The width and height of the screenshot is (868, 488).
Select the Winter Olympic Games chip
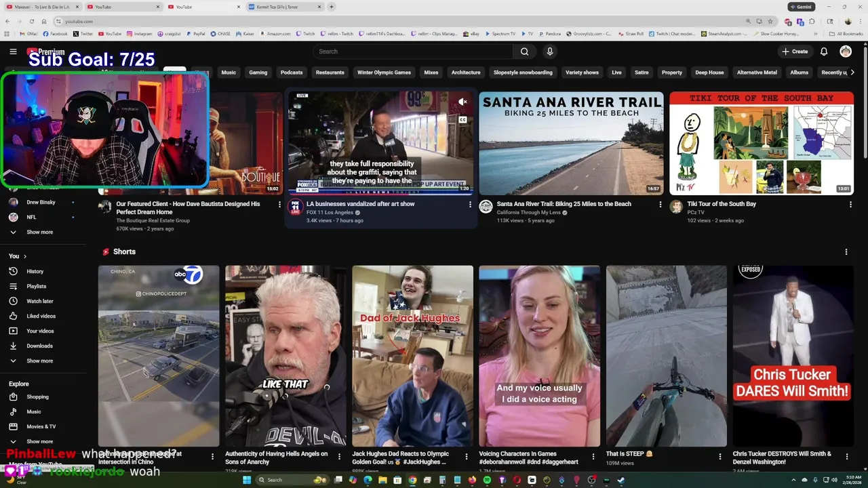coord(384,73)
